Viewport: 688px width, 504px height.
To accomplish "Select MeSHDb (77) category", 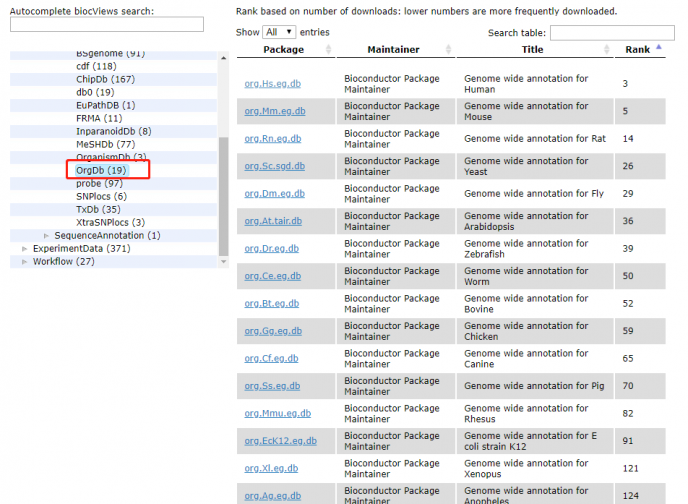I will [x=105, y=144].
